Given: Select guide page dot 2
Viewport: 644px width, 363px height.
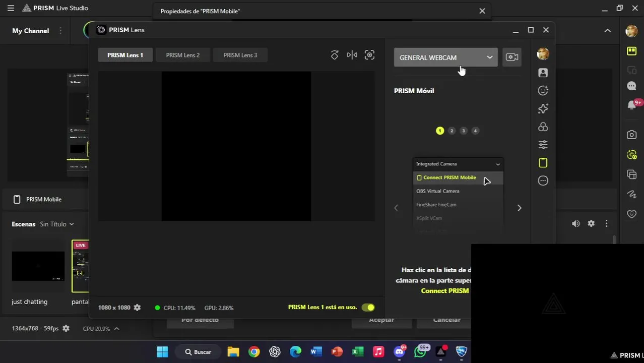Looking at the screenshot, I should (452, 131).
